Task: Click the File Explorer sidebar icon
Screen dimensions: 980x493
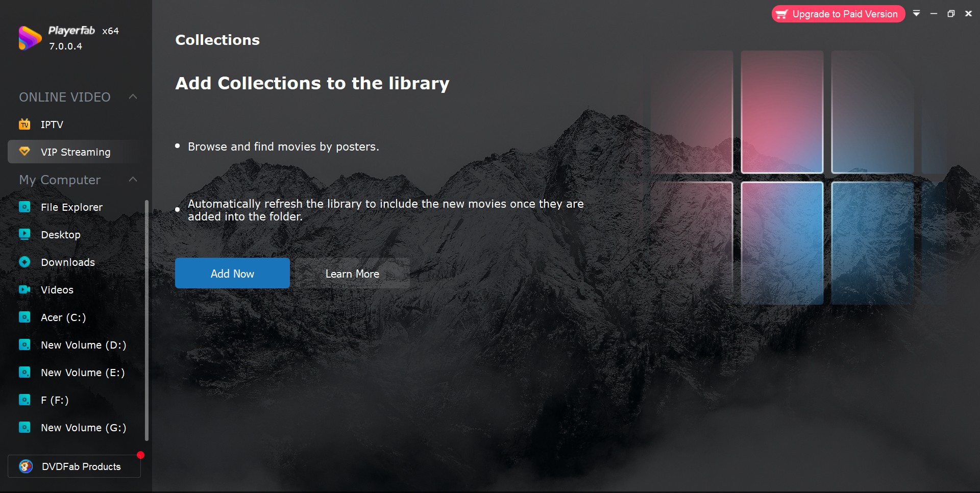Action: [24, 207]
